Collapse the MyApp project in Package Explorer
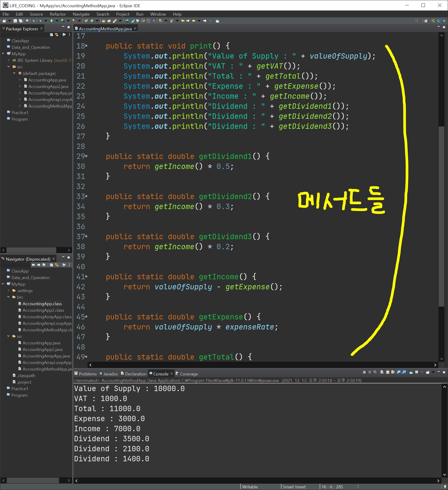This screenshot has width=448, height=490. [3, 54]
